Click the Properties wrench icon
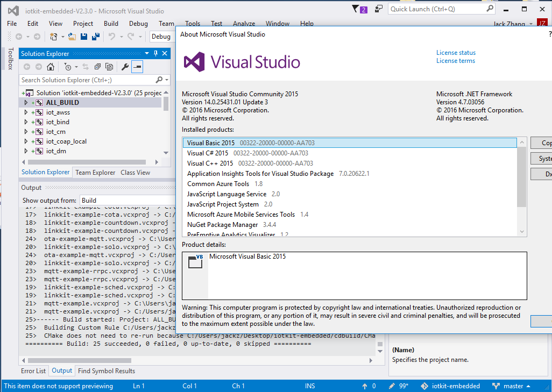Viewport: 552px width, 392px height. (125, 67)
